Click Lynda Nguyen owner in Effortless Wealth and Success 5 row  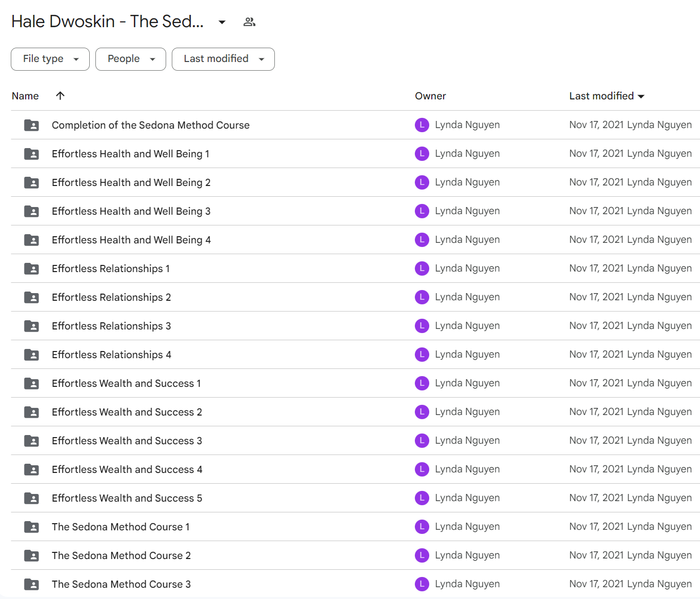coord(467,498)
